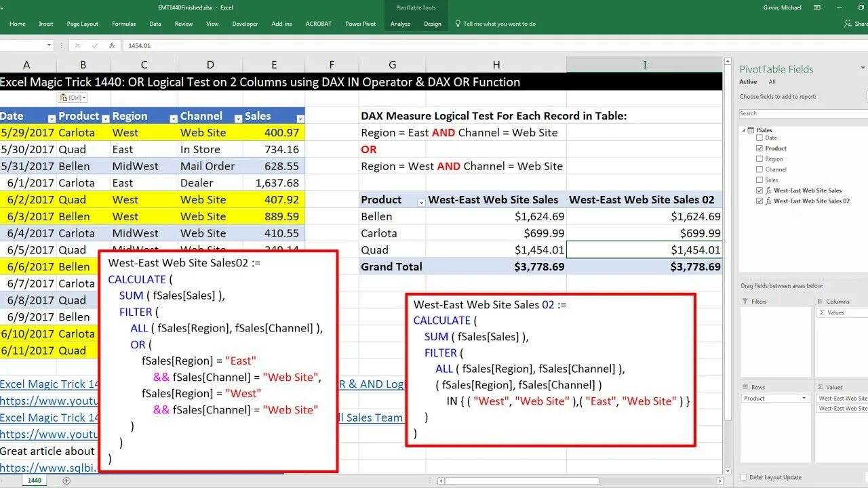The image size is (868, 488).
Task: Select the 1440 sheet tab
Action: point(34,481)
